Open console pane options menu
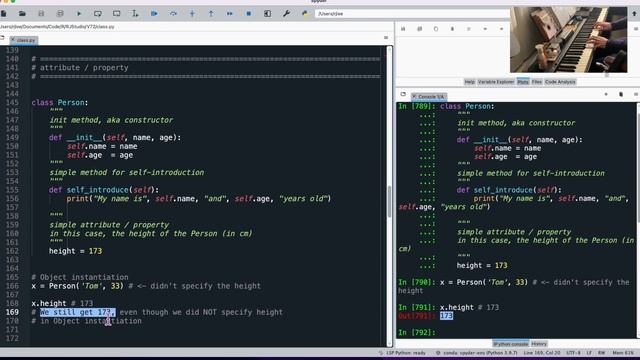The height and width of the screenshot is (360, 640). click(x=636, y=94)
